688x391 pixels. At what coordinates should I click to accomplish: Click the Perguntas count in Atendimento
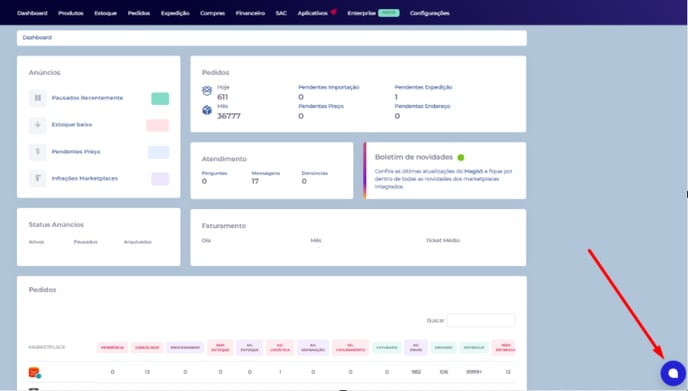pos(204,181)
